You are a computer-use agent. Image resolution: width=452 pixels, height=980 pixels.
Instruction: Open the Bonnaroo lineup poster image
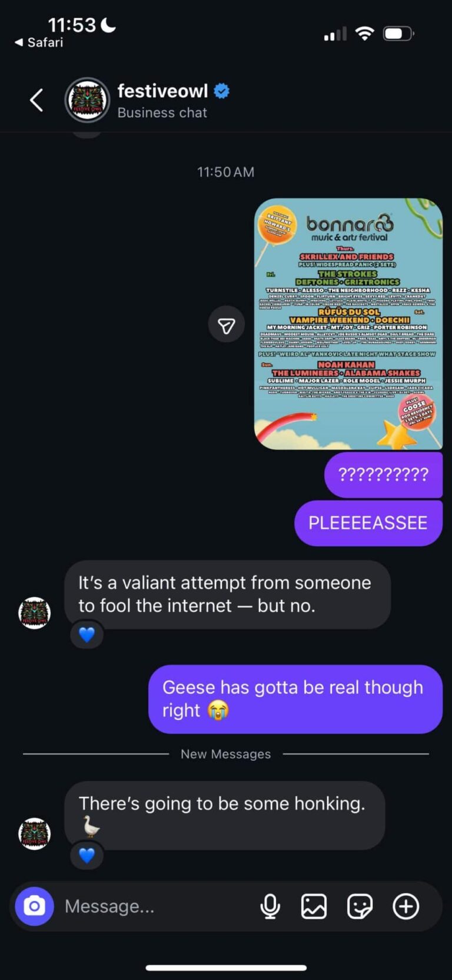[348, 324]
